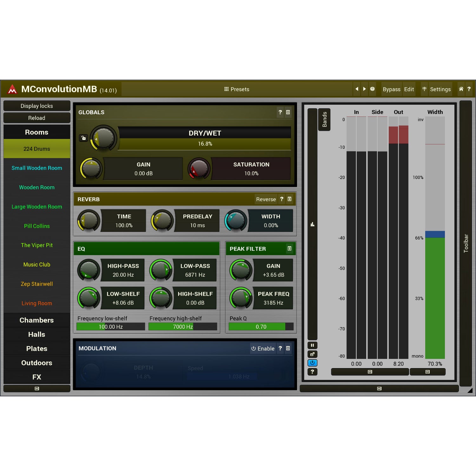The height and width of the screenshot is (476, 476).
Task: Open the Presets browser
Action: (237, 89)
